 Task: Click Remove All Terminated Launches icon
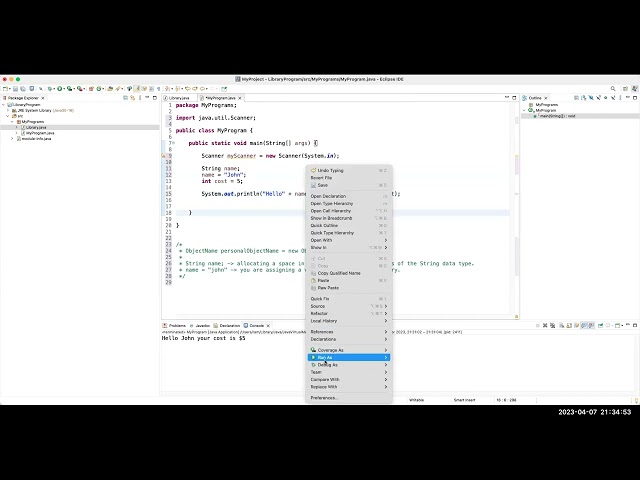click(x=552, y=325)
